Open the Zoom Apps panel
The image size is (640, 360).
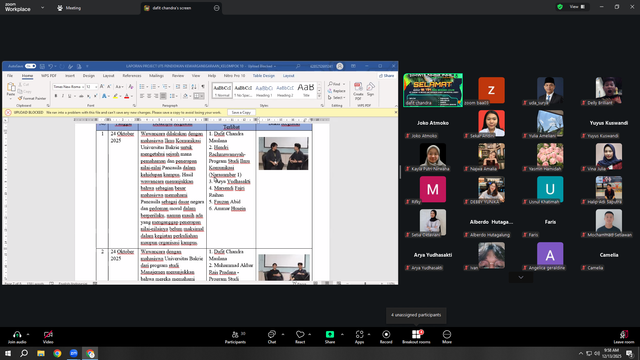pyautogui.click(x=359, y=337)
